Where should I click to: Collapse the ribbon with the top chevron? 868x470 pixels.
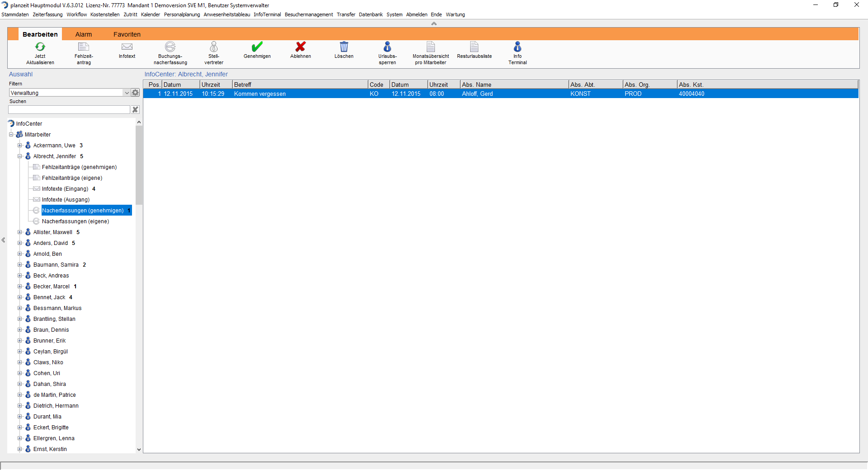tap(434, 23)
